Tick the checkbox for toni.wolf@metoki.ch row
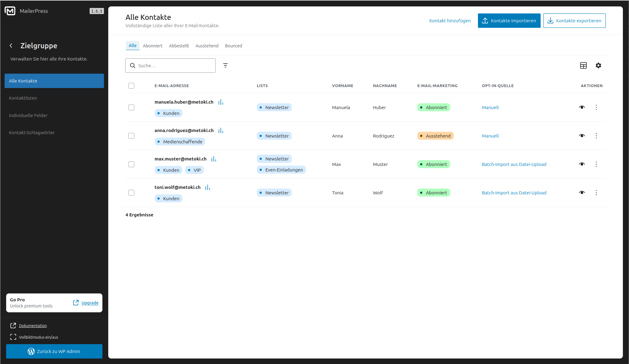The image size is (629, 364). pyautogui.click(x=131, y=193)
